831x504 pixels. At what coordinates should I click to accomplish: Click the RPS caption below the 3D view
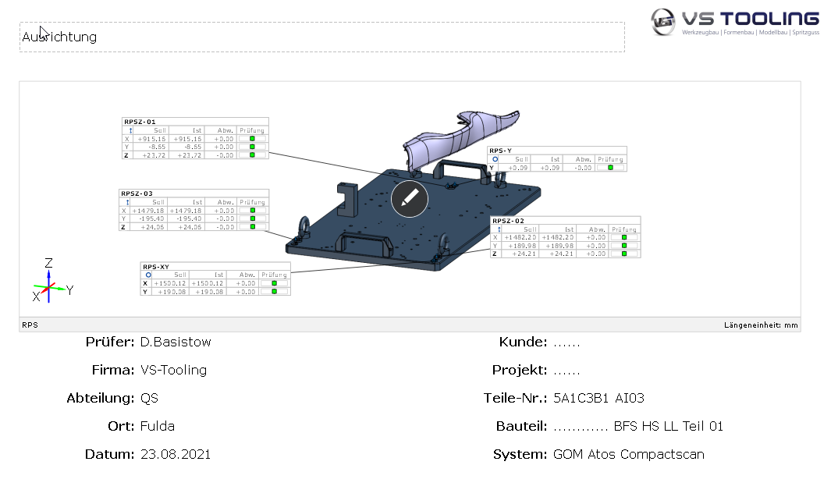coord(30,325)
